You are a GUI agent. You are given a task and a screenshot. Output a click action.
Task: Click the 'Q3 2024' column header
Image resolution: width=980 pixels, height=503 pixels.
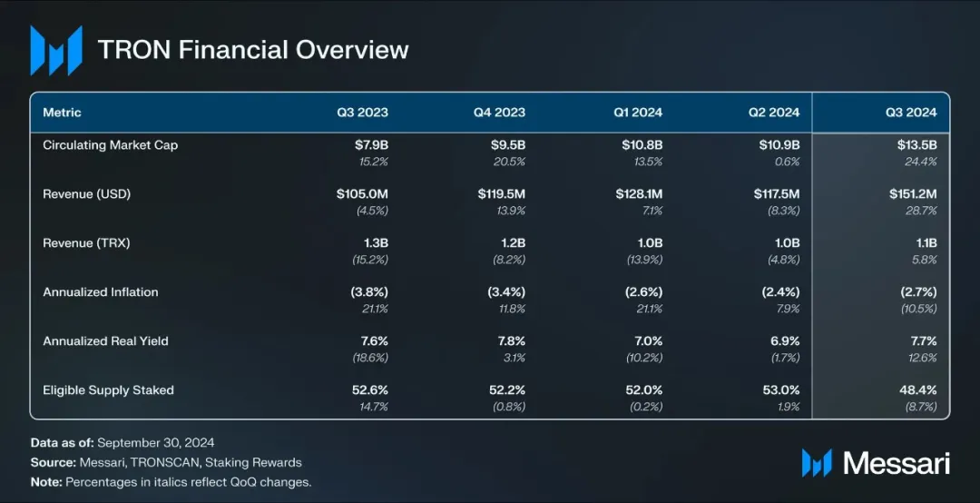click(x=911, y=113)
